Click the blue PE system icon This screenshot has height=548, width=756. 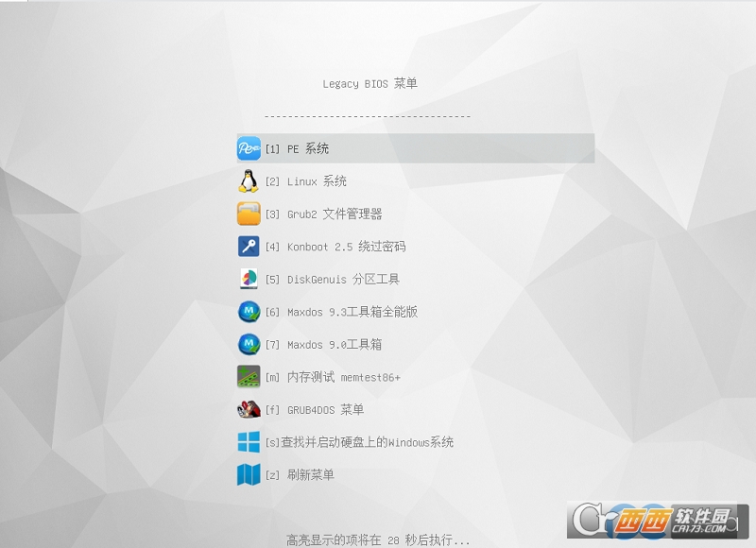point(249,148)
